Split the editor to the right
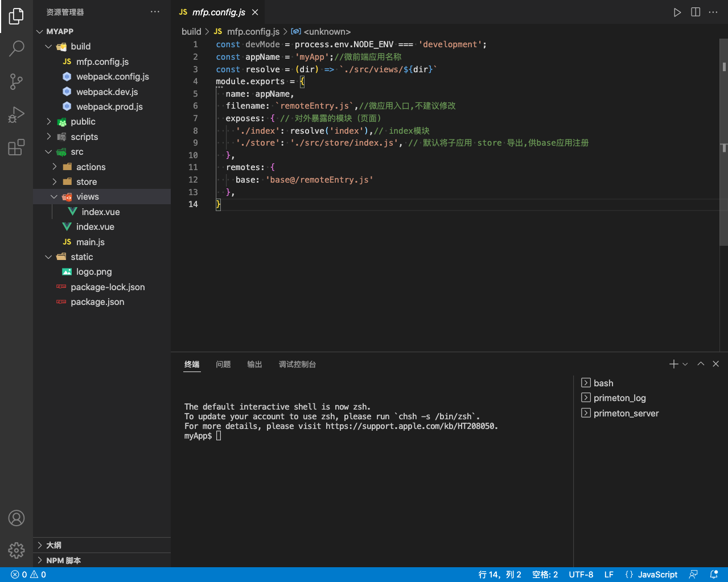Viewport: 728px width, 582px height. pos(696,13)
